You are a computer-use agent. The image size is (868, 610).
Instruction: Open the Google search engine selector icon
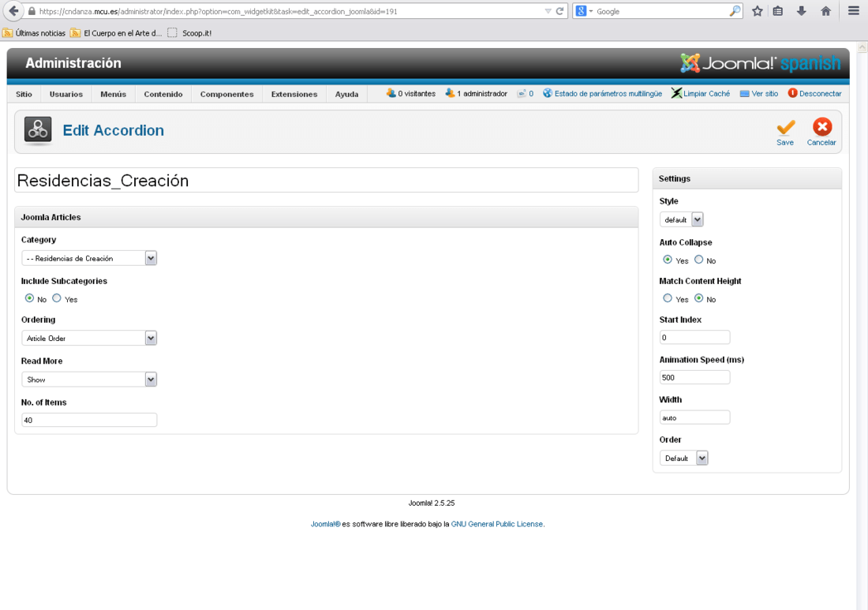pos(584,11)
